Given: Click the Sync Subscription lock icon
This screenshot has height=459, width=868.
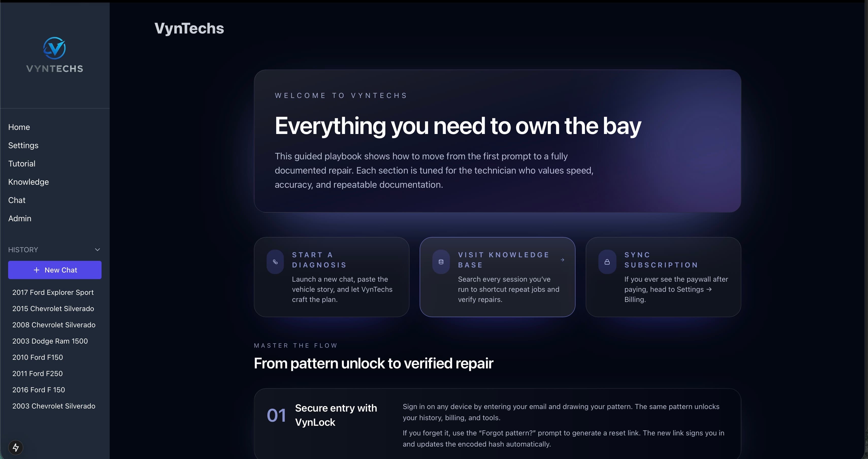Looking at the screenshot, I should 607,262.
